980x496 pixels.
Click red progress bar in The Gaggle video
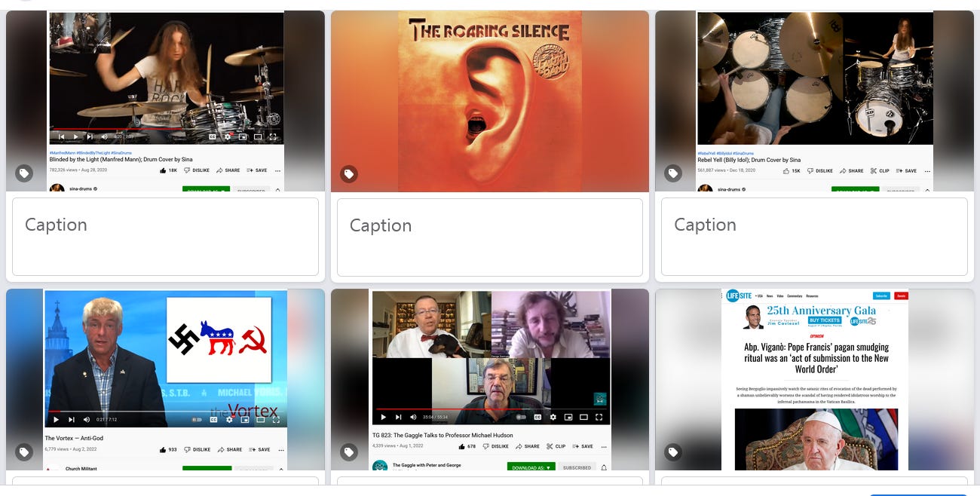click(451, 408)
